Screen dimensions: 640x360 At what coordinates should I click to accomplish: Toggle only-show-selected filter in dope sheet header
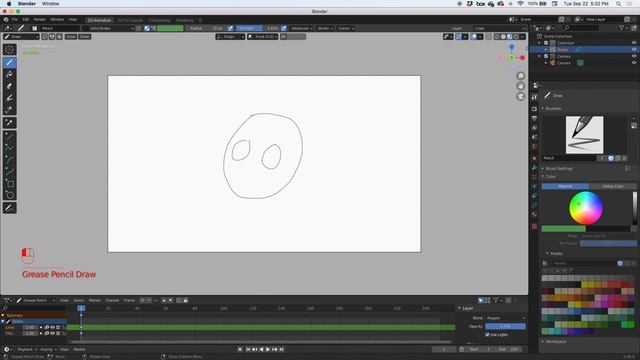point(481,300)
